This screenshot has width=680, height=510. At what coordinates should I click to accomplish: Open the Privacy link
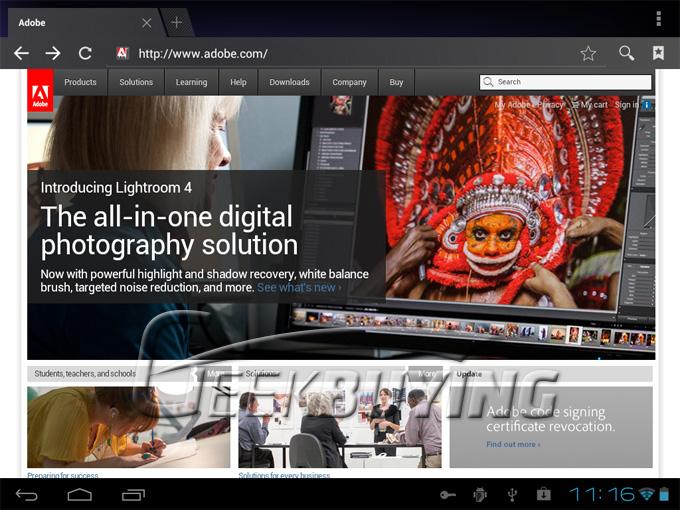[550, 105]
